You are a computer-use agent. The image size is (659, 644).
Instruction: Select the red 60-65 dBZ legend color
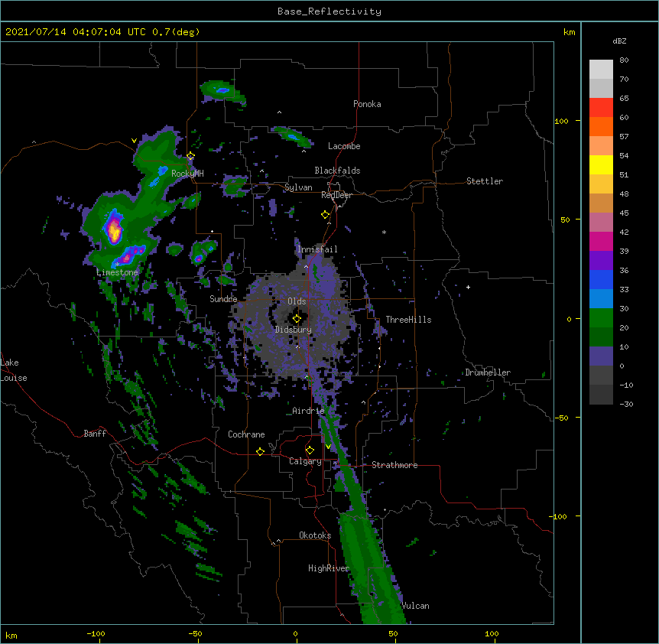(601, 108)
